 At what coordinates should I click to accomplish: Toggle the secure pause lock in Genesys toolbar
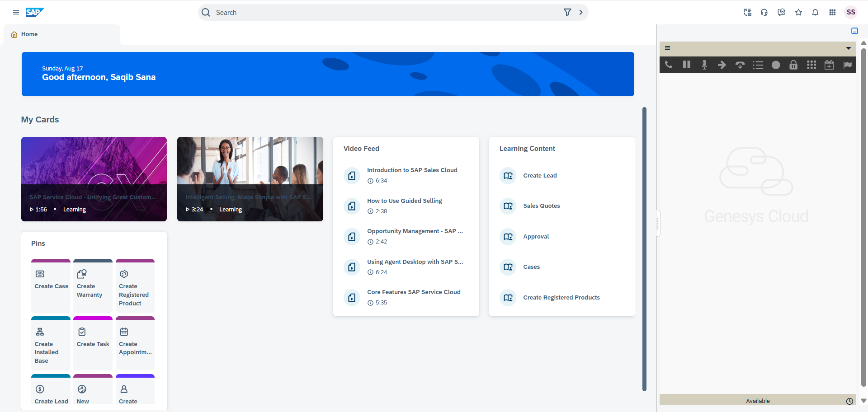[793, 65]
